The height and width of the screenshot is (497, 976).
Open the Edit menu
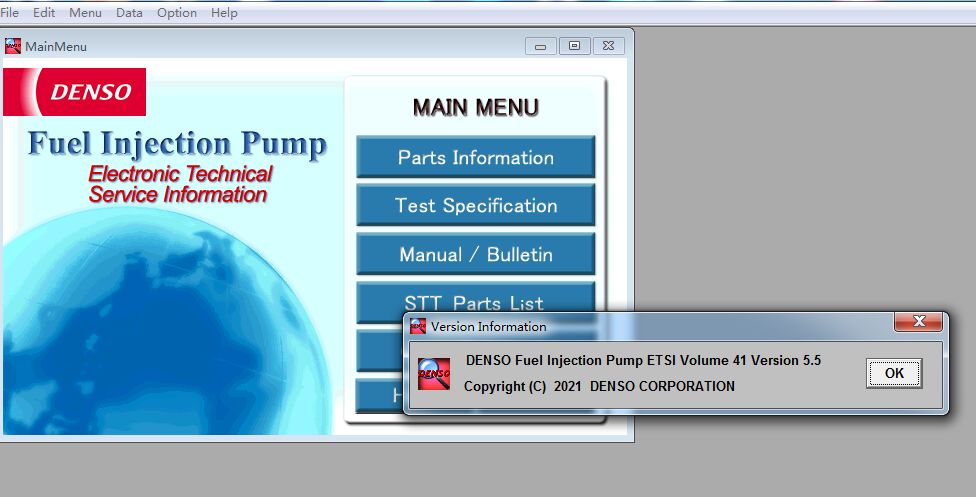pos(44,12)
